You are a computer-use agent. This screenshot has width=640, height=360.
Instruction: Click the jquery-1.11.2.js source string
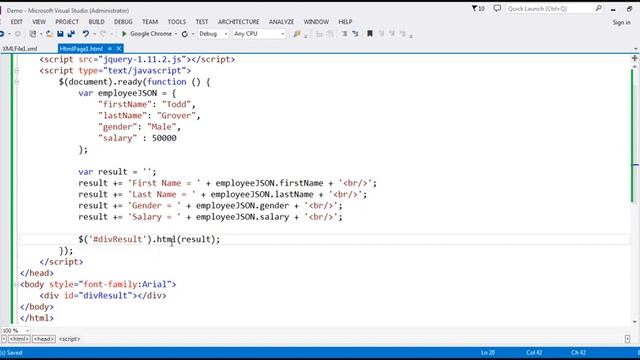click(x=142, y=60)
